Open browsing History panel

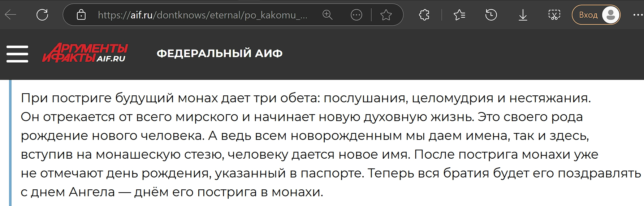pyautogui.click(x=491, y=15)
